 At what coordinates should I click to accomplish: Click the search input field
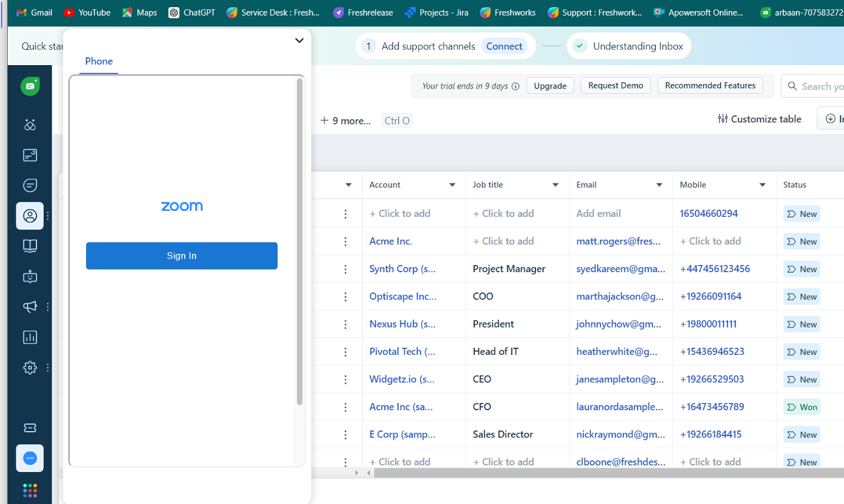[x=814, y=86]
